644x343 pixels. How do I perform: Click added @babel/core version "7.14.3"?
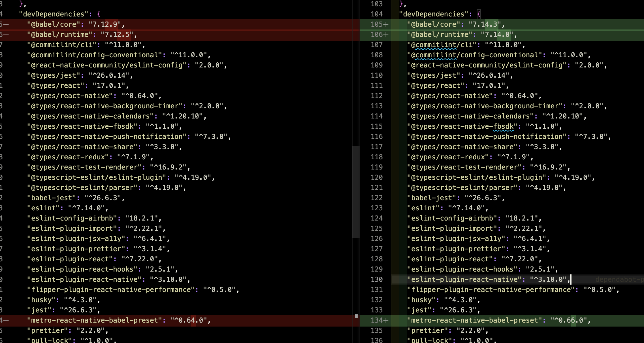(x=485, y=24)
